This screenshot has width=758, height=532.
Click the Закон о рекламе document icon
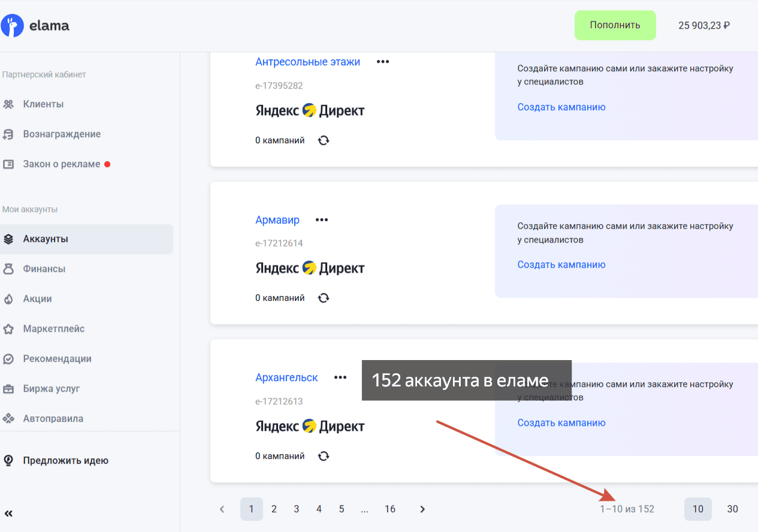tap(8, 164)
